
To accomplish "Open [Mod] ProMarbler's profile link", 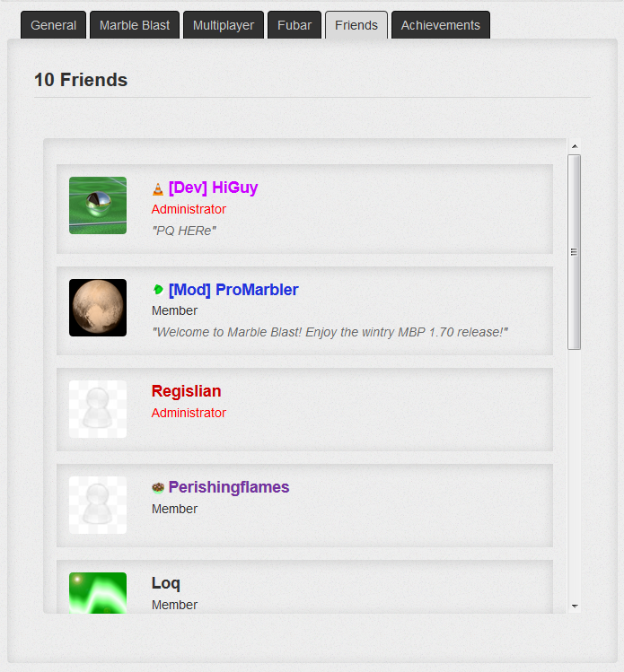I will [x=233, y=290].
